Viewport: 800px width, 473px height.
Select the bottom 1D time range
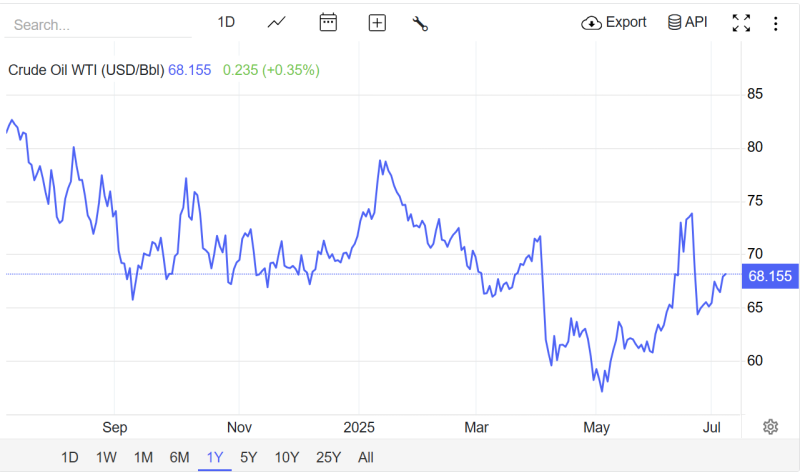tap(70, 457)
